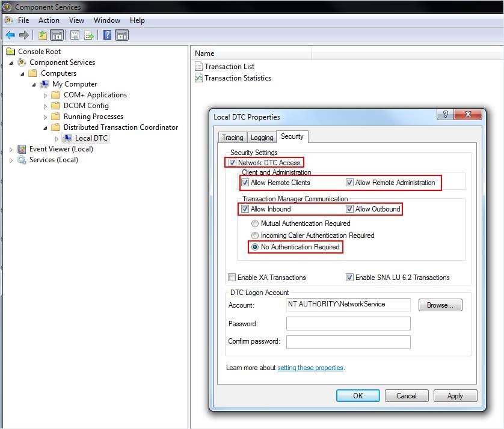
Task: Expand the Local DTC node
Action: coord(57,139)
